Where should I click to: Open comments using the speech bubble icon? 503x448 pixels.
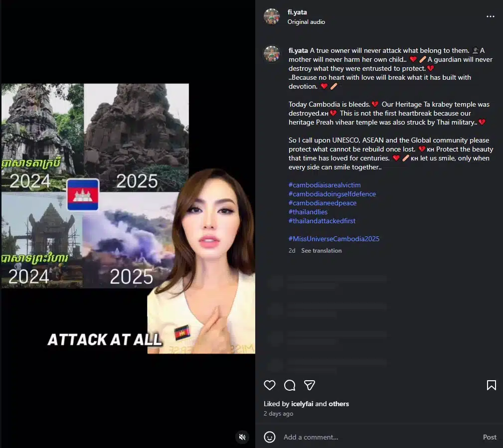pyautogui.click(x=290, y=385)
